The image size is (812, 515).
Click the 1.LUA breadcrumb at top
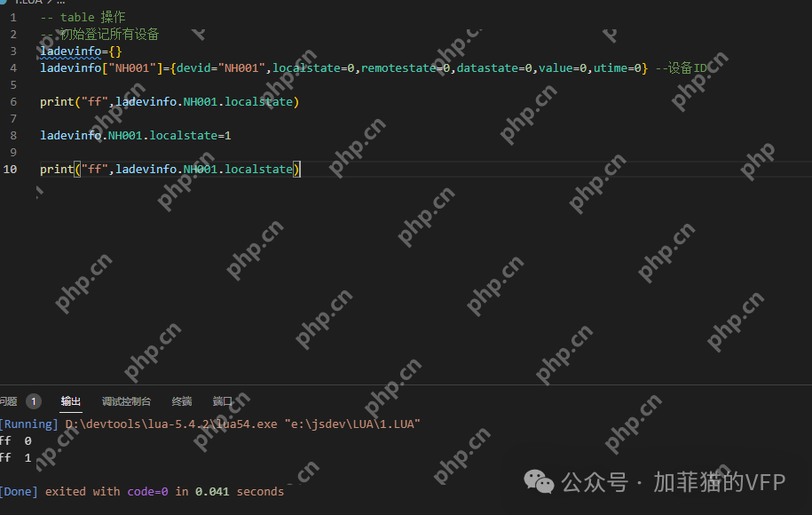[x=25, y=3]
